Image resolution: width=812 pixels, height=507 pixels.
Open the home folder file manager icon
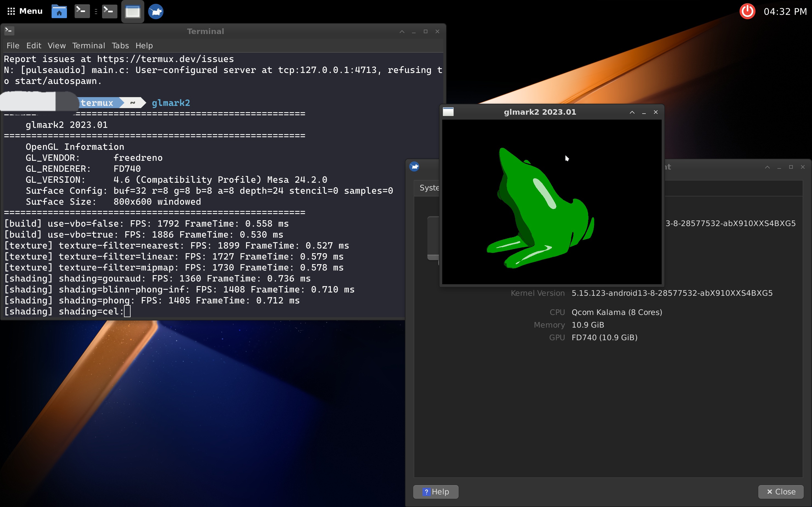(x=59, y=12)
